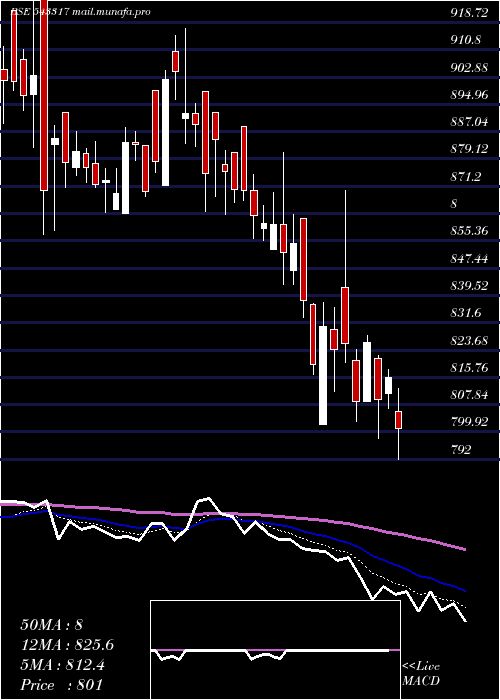
Task: Click the 902.88 price level label
Action: (469, 68)
